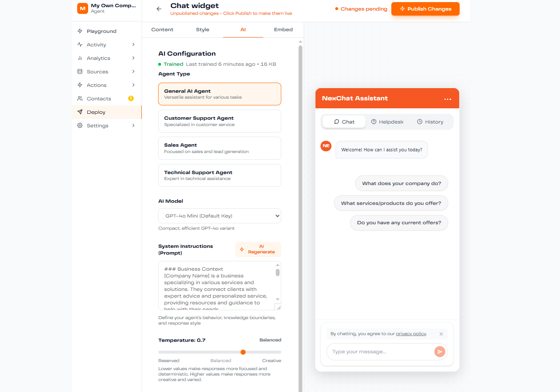Image resolution: width=560 pixels, height=392 pixels.
Task: Open the AI Model dropdown
Action: (219, 216)
